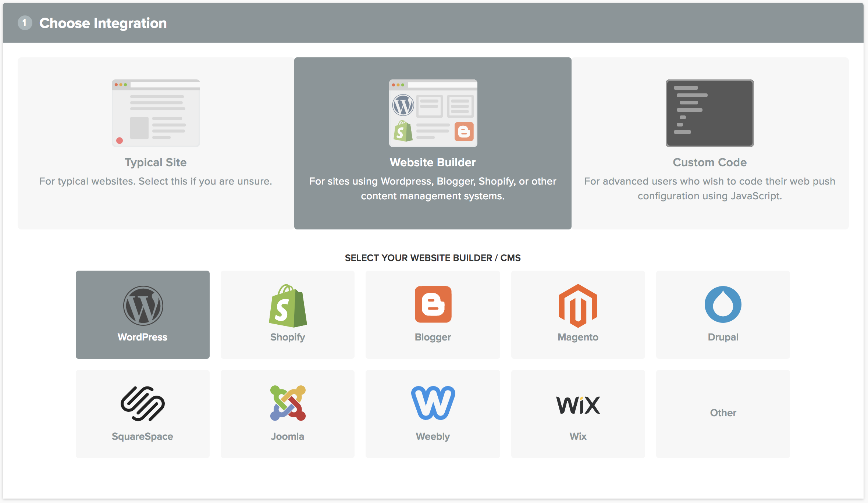This screenshot has width=868, height=503.
Task: Click the step 1 number badge
Action: point(25,23)
